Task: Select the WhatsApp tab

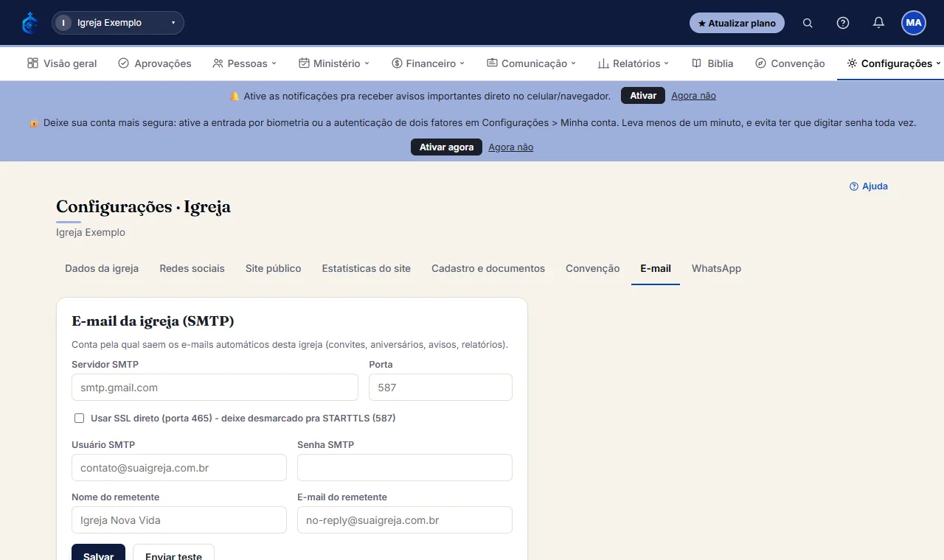Action: pos(716,269)
